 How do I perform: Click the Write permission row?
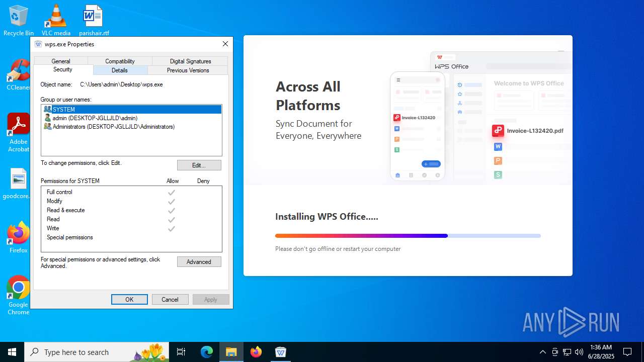point(131,228)
